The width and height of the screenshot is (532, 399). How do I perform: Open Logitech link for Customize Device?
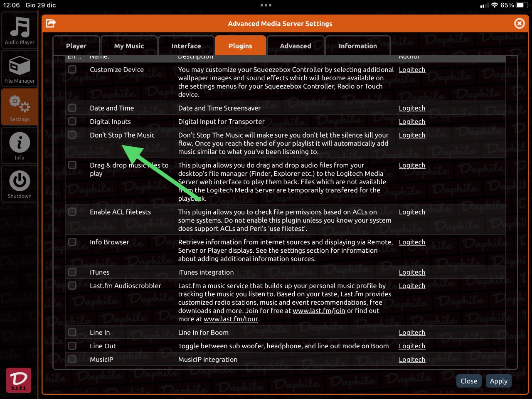[412, 70]
